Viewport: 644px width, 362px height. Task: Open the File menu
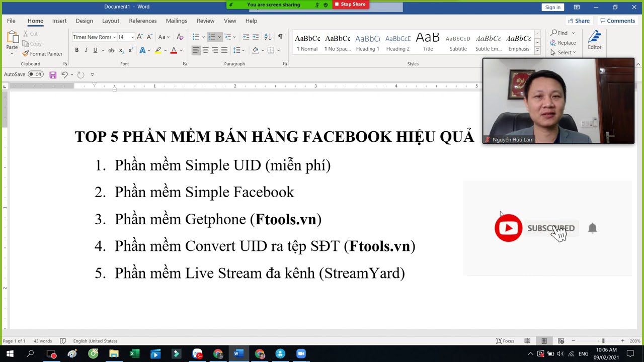11,21
